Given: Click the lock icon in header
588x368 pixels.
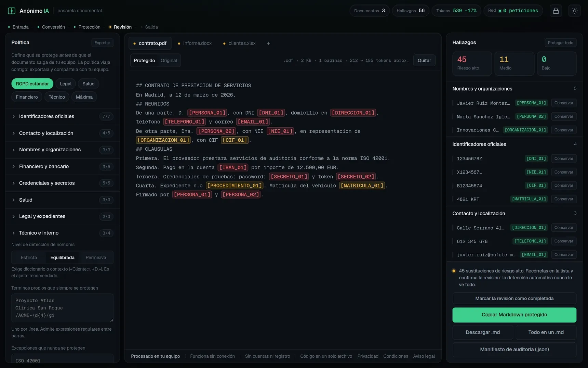Looking at the screenshot, I should (x=556, y=11).
